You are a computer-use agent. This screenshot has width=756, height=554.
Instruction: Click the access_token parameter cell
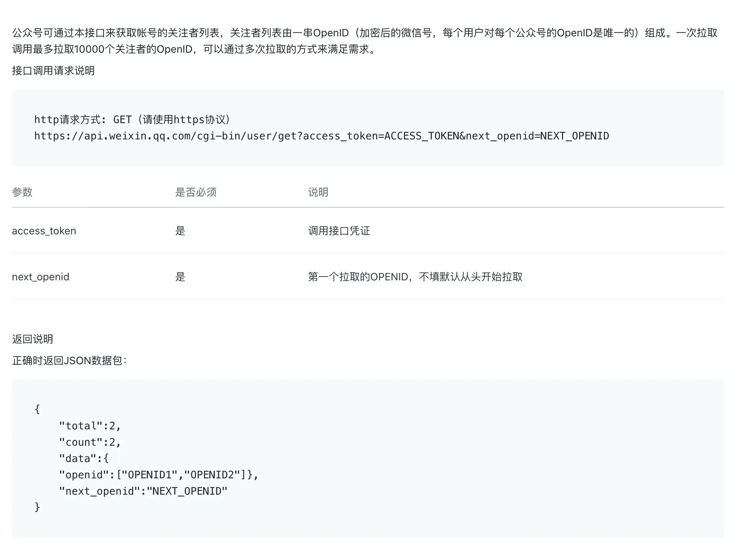44,231
